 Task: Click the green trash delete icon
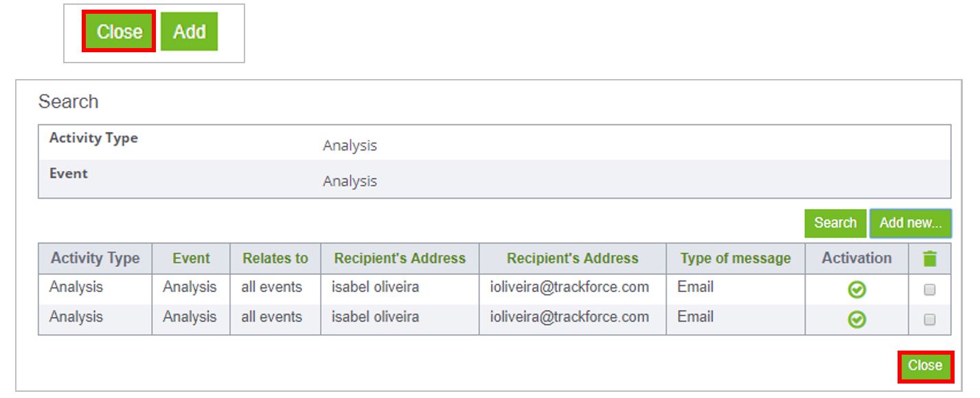click(929, 259)
